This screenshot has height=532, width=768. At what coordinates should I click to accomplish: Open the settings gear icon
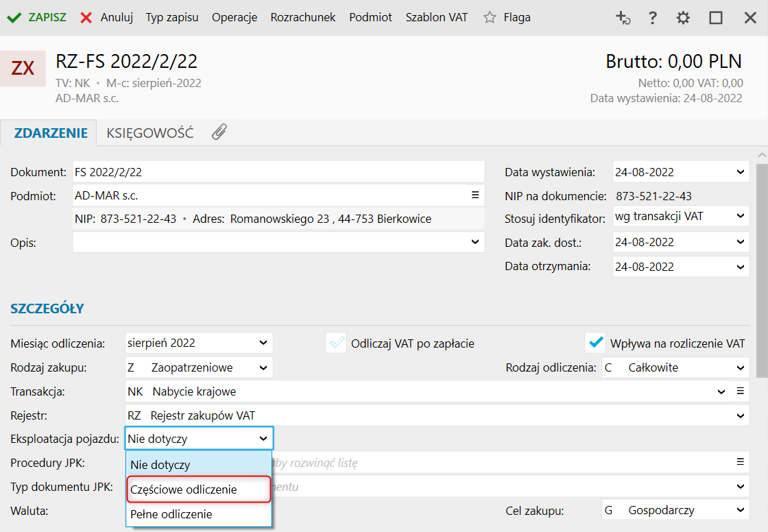pos(683,18)
